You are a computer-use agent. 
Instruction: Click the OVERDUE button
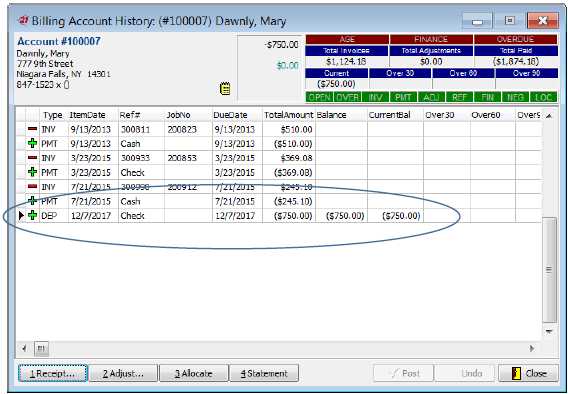pyautogui.click(x=515, y=39)
